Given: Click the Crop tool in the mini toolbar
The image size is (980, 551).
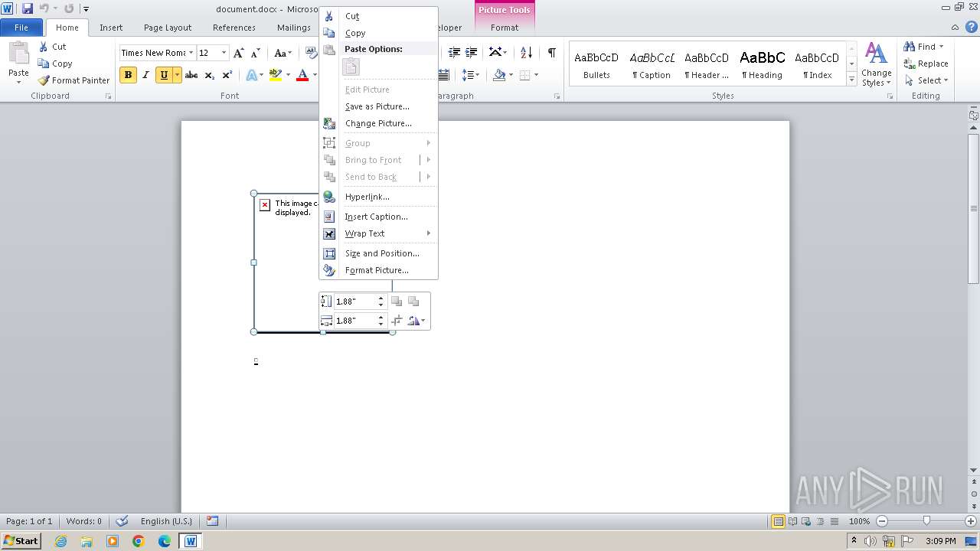Looking at the screenshot, I should [x=397, y=321].
